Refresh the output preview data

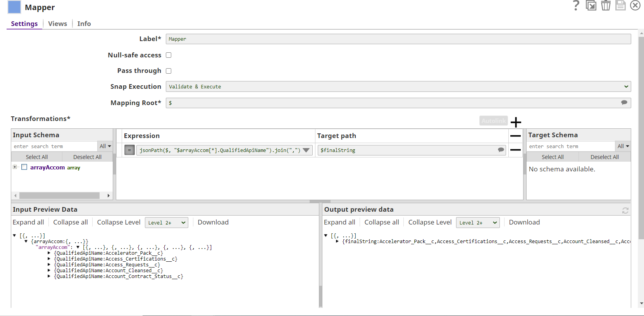625,210
